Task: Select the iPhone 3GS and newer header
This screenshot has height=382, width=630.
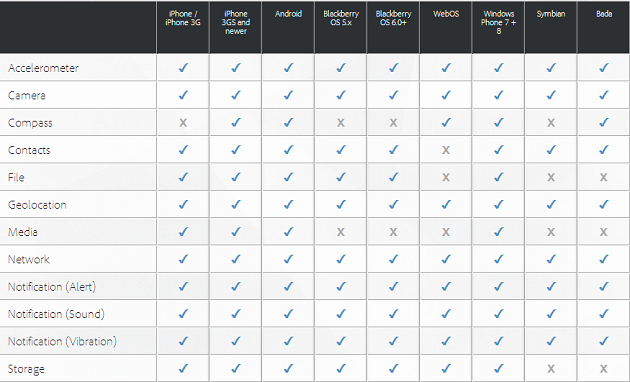Action: [236, 22]
